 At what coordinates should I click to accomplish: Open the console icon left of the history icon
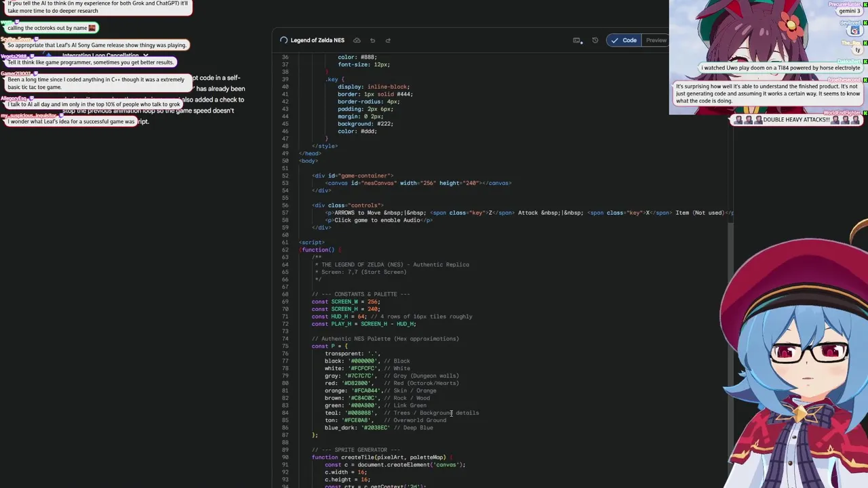(576, 40)
